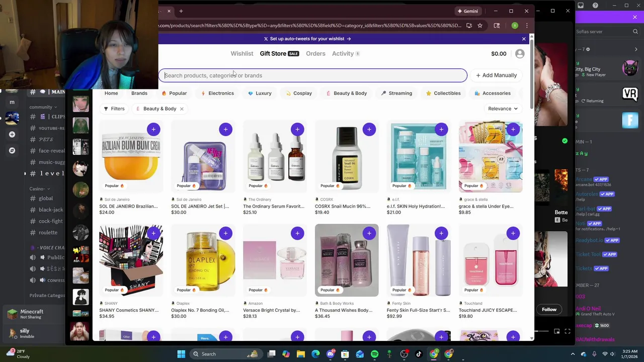
Task: Switch to the Gift Store tab
Action: click(279, 53)
